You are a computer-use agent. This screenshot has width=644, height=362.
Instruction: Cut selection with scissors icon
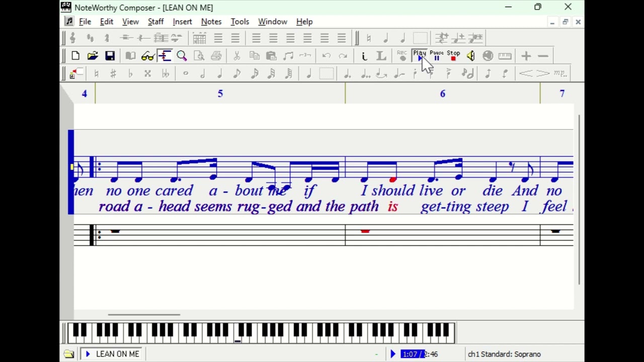coord(237,56)
